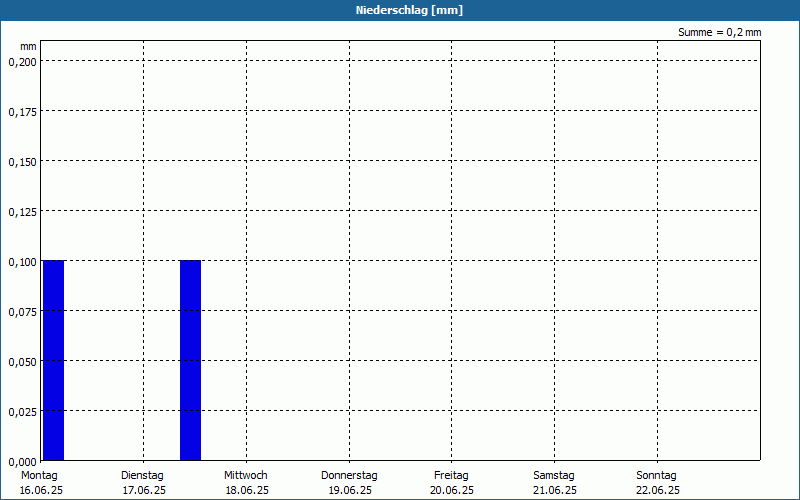
Task: Click the 0,050 y-axis value
Action: pyautogui.click(x=22, y=362)
